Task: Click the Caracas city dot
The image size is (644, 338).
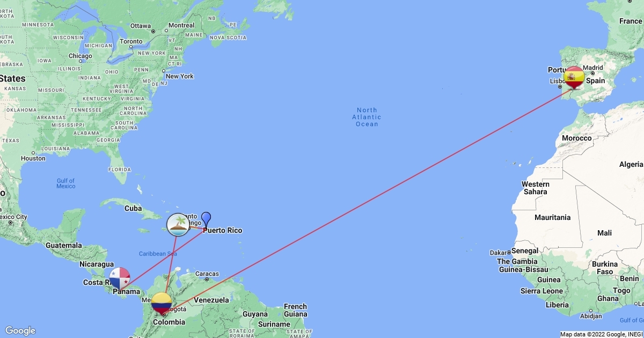Action: coord(207,280)
